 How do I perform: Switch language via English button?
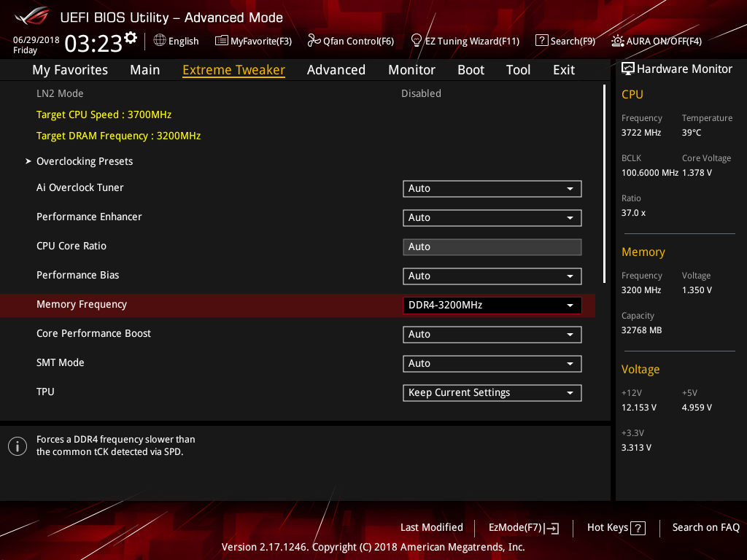177,41
